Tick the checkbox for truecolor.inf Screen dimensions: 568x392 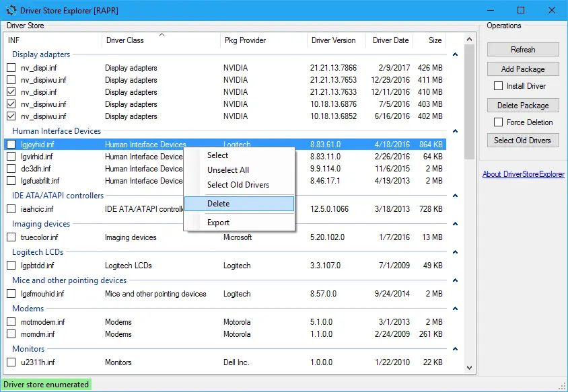11,237
